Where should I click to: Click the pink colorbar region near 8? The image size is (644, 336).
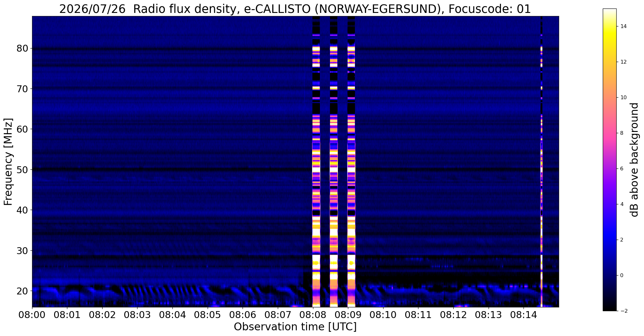[609, 133]
